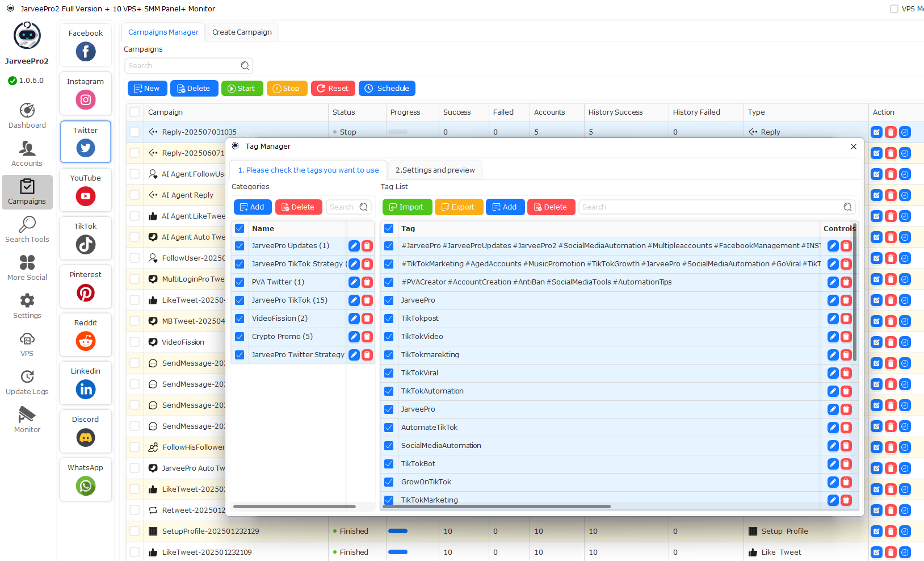924x561 pixels.
Task: Focus the Categories search field
Action: point(348,207)
